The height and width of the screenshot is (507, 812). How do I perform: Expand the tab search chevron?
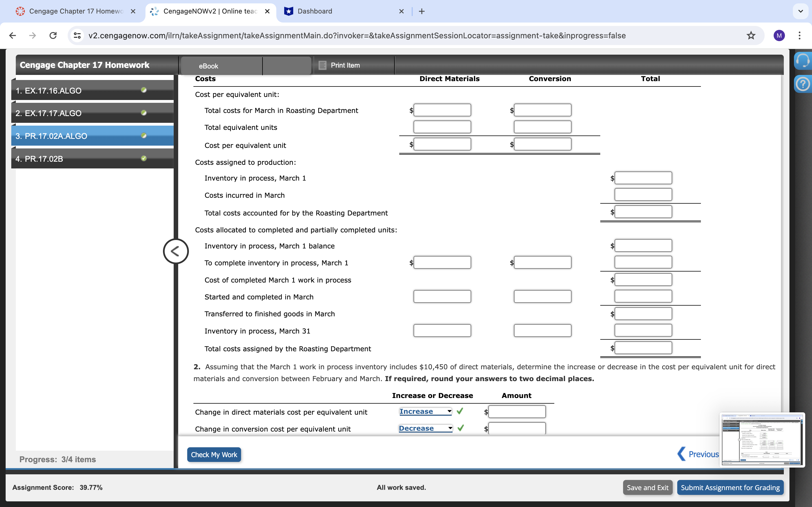[801, 11]
